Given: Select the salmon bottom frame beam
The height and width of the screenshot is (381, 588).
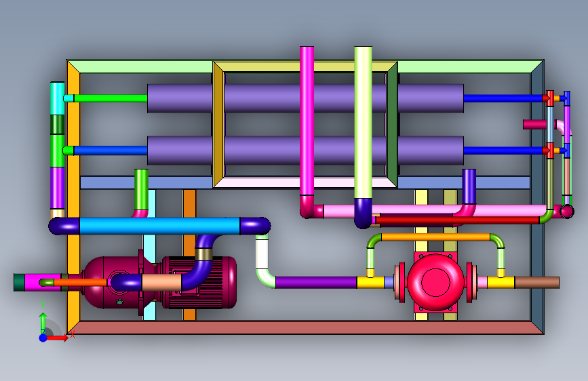Looking at the screenshot, I should coord(305,327).
